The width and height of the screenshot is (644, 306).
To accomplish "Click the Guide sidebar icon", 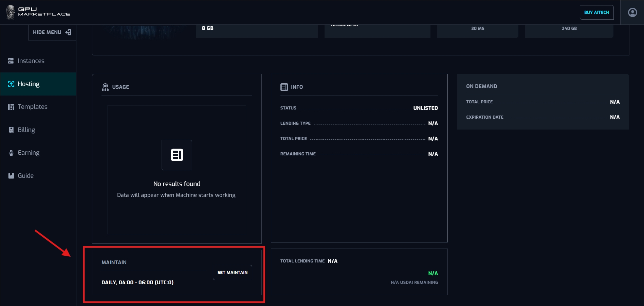I will [11, 176].
